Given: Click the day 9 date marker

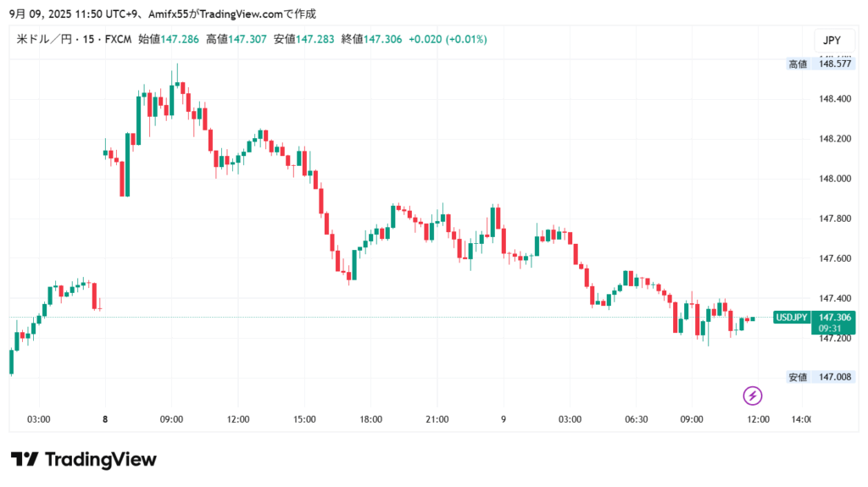Looking at the screenshot, I should tap(504, 419).
